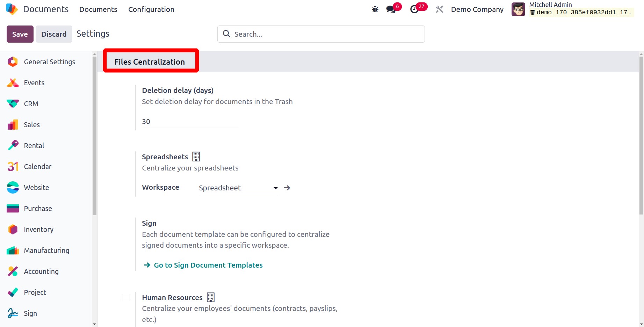Save the settings
This screenshot has height=327, width=644.
pos(20,34)
